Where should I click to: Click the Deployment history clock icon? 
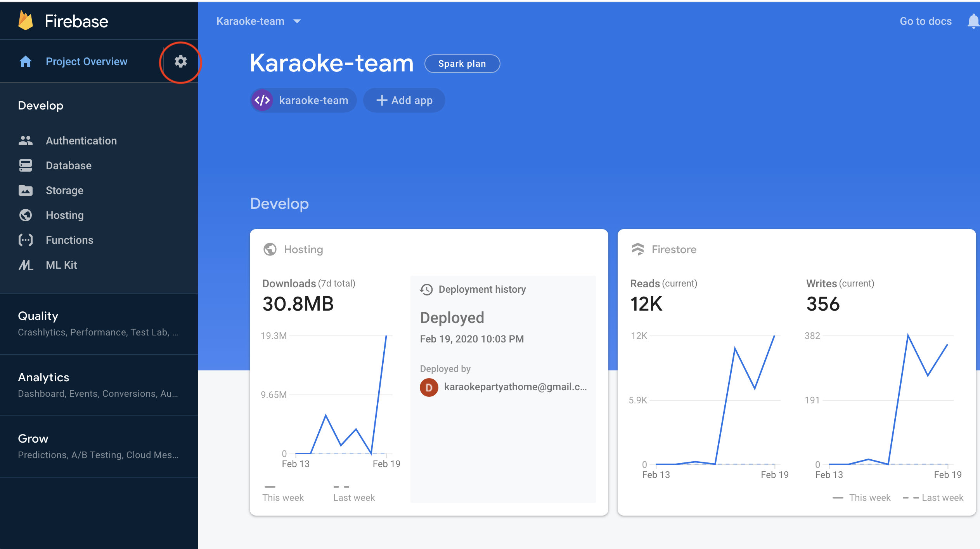click(x=426, y=290)
